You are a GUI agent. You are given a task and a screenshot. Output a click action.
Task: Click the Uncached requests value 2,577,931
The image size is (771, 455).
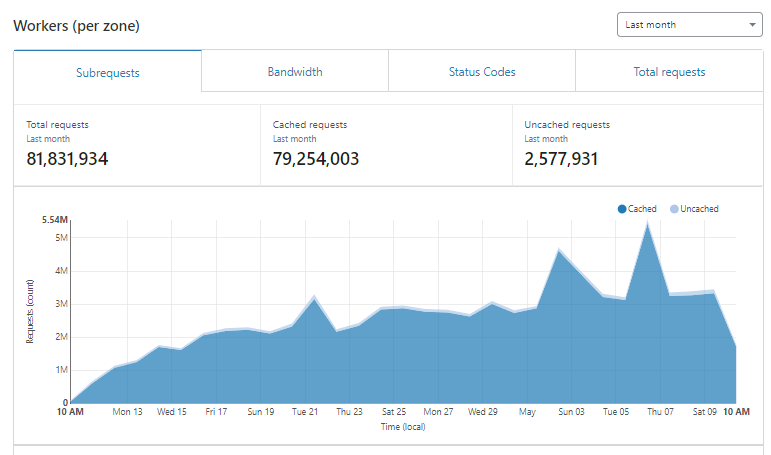[x=561, y=159]
